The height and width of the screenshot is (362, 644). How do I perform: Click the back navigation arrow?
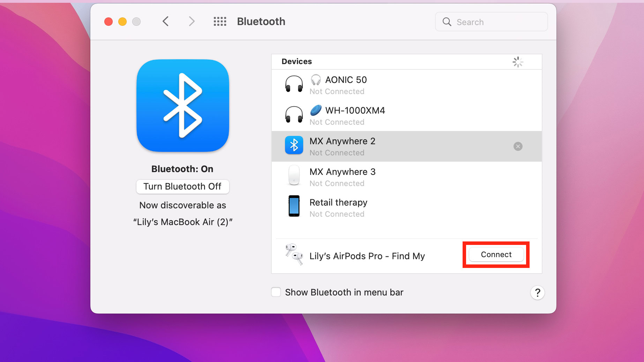pos(165,21)
